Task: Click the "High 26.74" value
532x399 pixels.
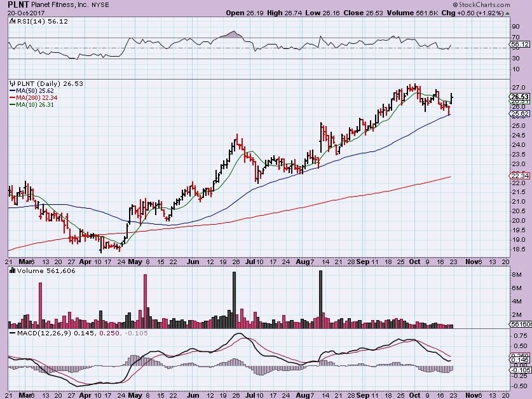Action: tap(284, 13)
